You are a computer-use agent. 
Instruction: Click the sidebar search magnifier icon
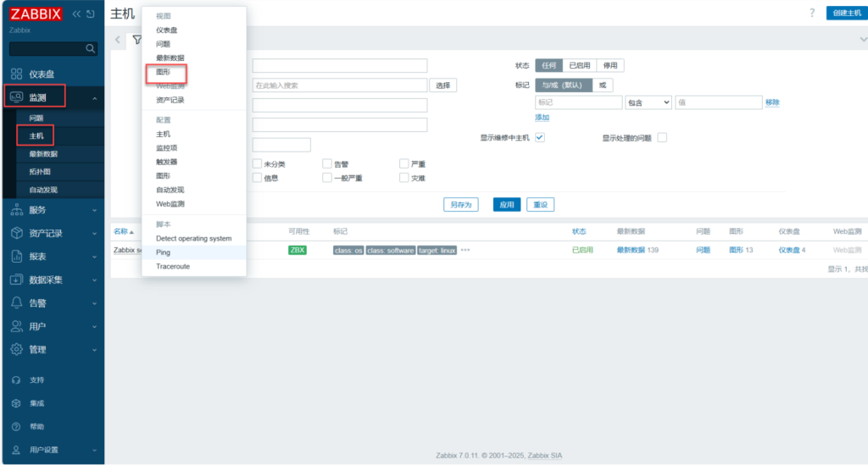(x=90, y=49)
